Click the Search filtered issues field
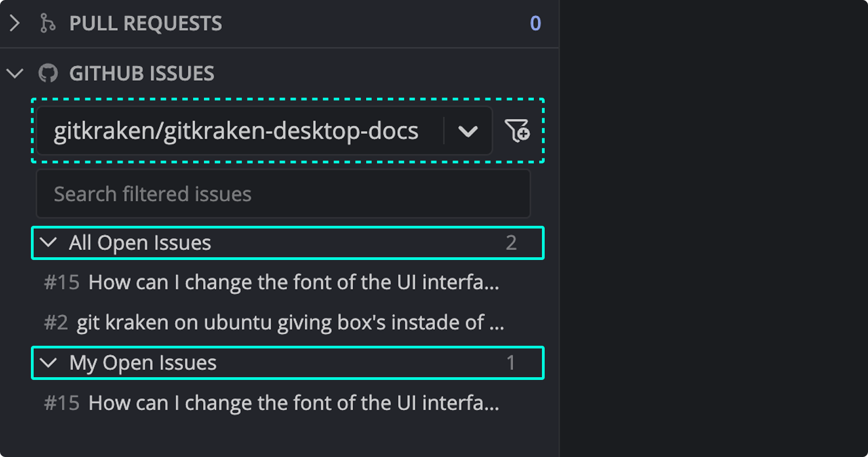 pos(283,194)
